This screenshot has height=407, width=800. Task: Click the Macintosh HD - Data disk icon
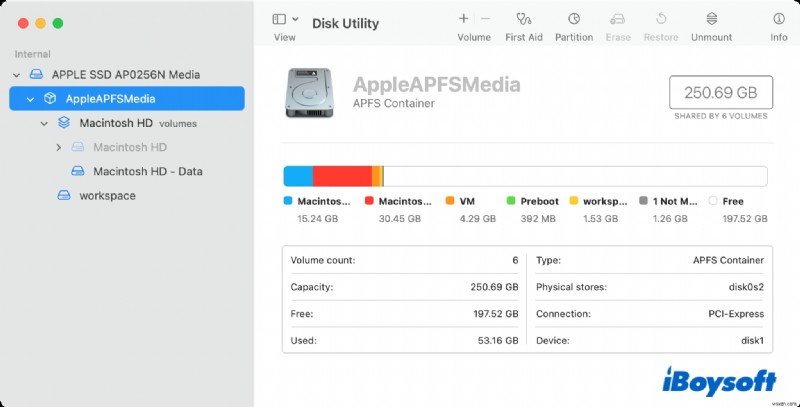(78, 171)
